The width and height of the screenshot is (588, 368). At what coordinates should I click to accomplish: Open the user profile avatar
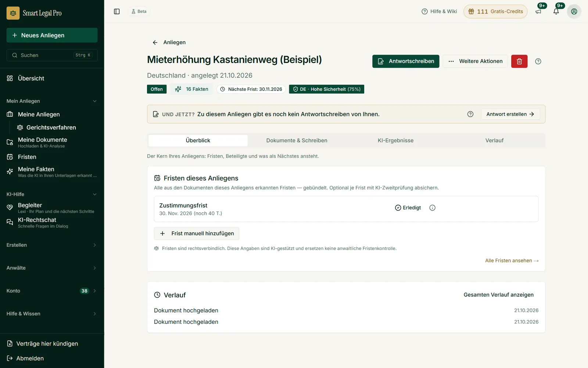(x=574, y=11)
